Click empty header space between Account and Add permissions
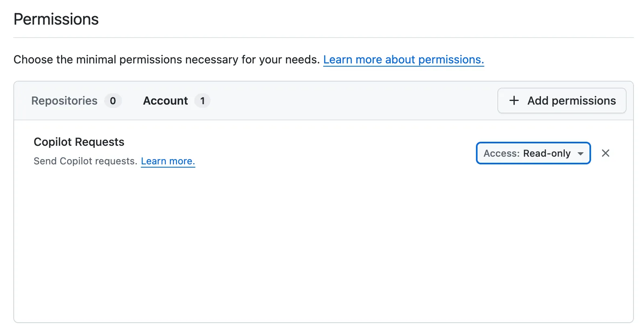Image resolution: width=644 pixels, height=336 pixels. pos(351,101)
